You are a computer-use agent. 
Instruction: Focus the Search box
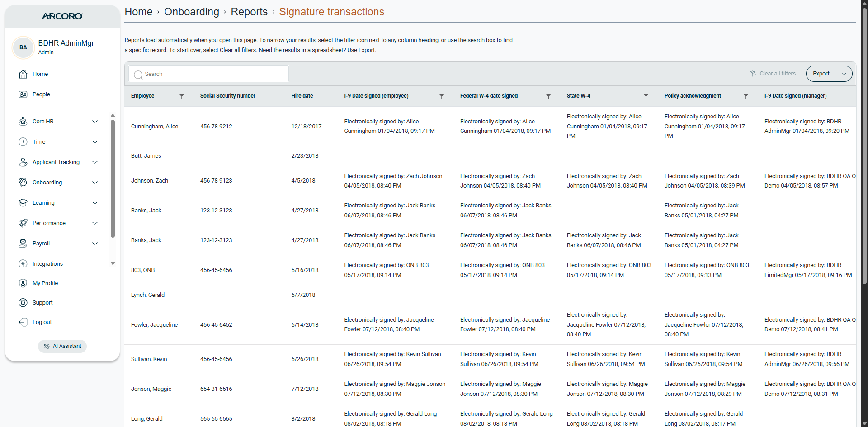click(209, 74)
